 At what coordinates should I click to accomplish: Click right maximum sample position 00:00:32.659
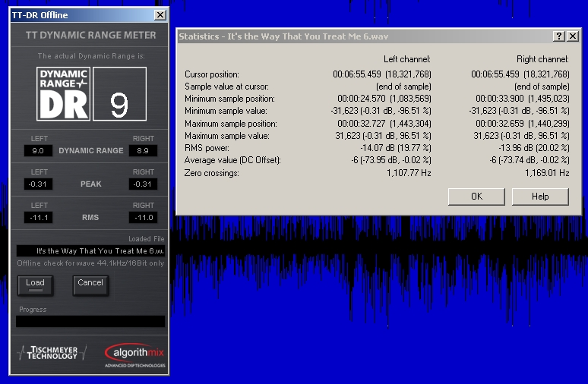523,124
